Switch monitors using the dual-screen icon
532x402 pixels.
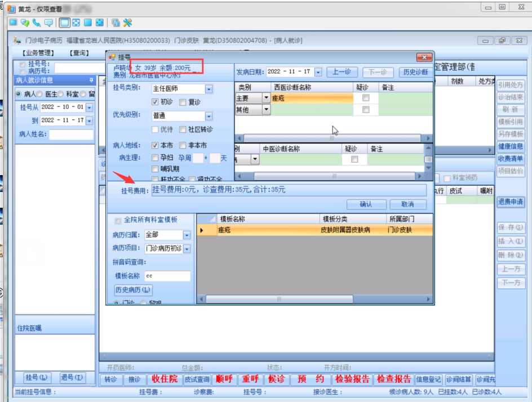[x=116, y=23]
